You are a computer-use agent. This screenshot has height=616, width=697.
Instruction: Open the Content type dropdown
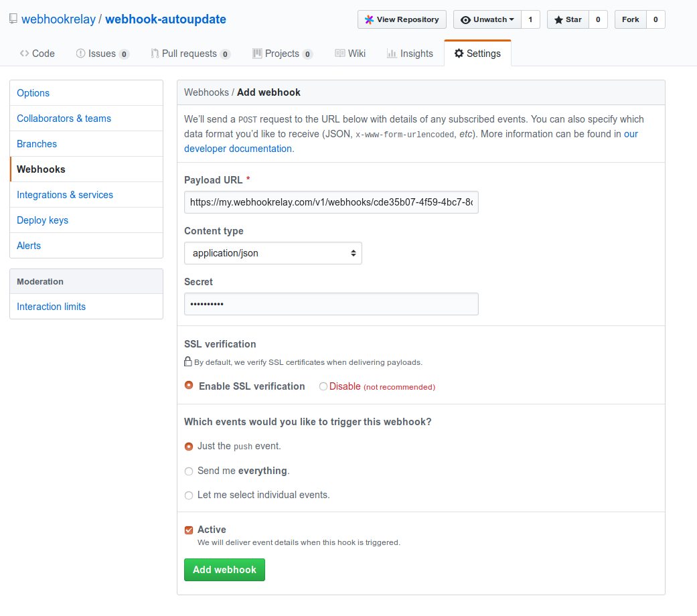click(273, 253)
